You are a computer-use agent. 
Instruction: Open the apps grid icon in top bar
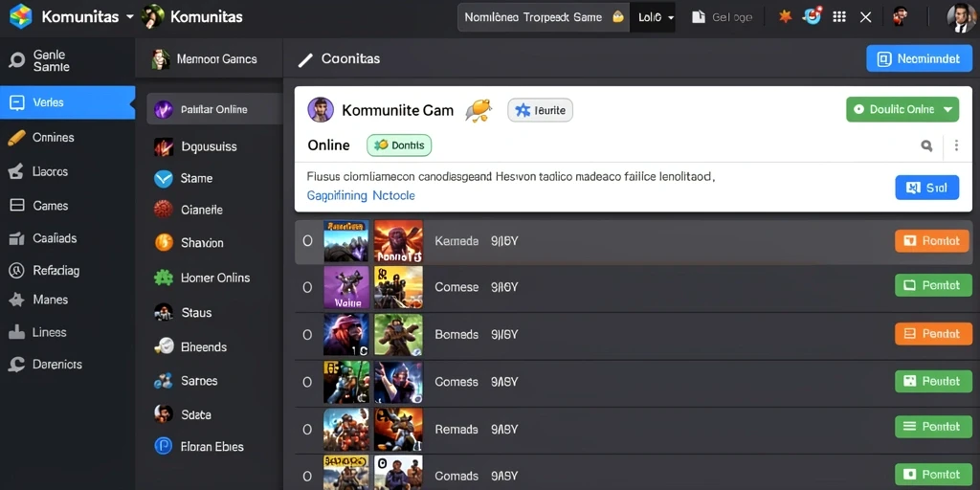[839, 17]
